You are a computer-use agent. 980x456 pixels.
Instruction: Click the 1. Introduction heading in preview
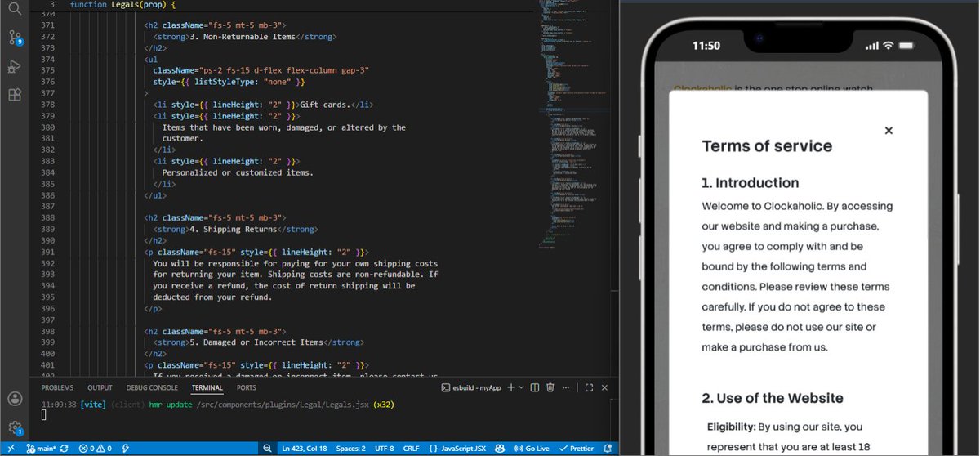(x=750, y=183)
